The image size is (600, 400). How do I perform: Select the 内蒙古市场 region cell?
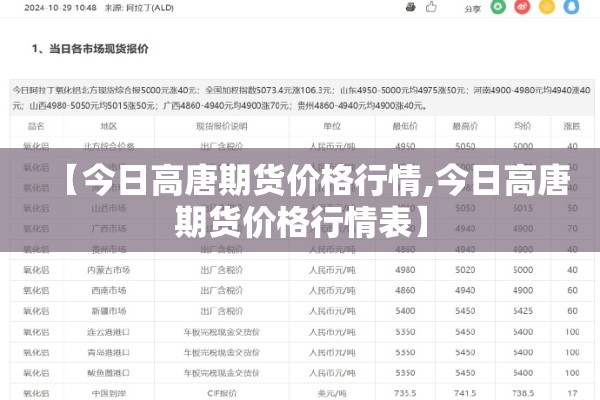coord(109,270)
